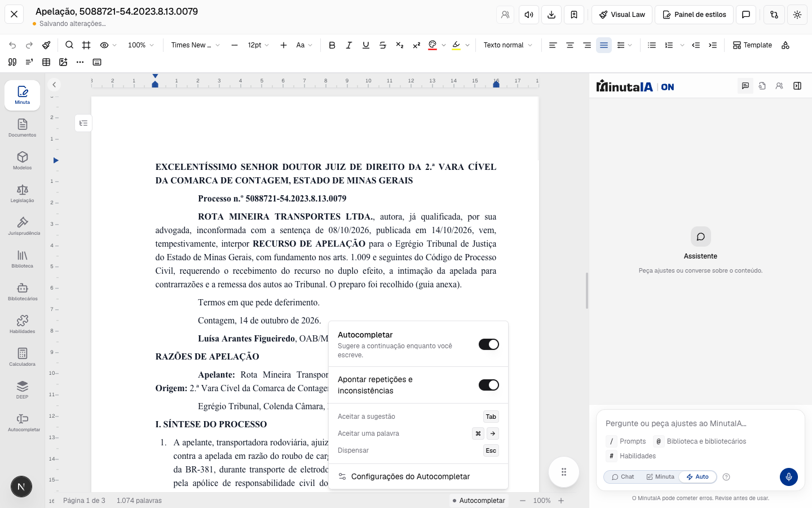Screen dimensions: 812x508
Task: Open the 12pt font size dropdown
Action: pyautogui.click(x=258, y=45)
